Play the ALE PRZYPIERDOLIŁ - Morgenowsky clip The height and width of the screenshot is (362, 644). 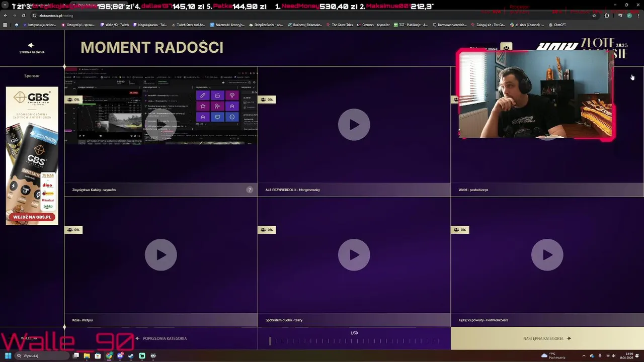(354, 125)
